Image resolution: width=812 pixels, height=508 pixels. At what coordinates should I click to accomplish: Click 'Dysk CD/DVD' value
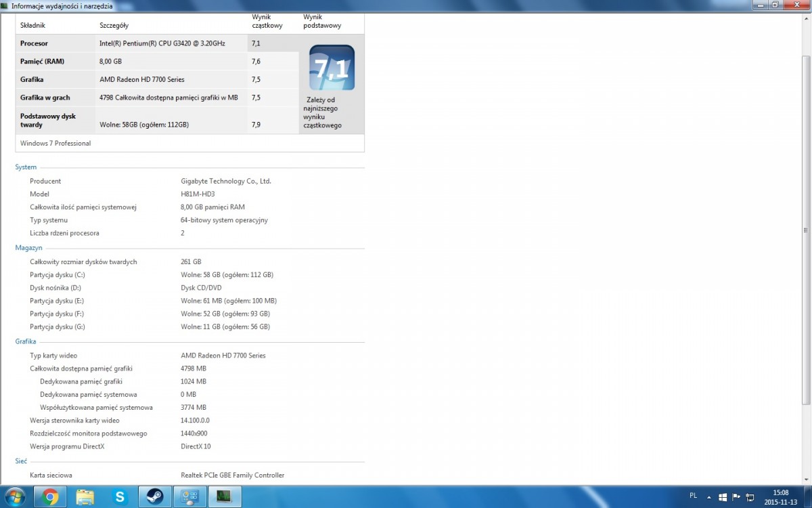[201, 288]
